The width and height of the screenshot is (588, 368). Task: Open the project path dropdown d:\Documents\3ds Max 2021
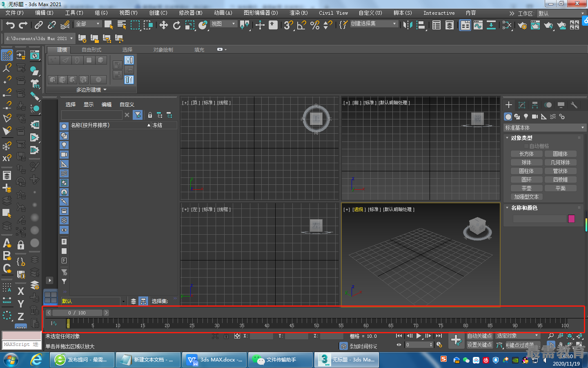pos(39,38)
